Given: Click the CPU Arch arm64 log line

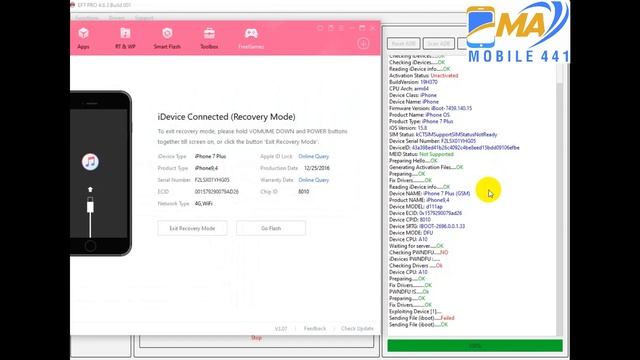Looking at the screenshot, I should pos(409,89).
